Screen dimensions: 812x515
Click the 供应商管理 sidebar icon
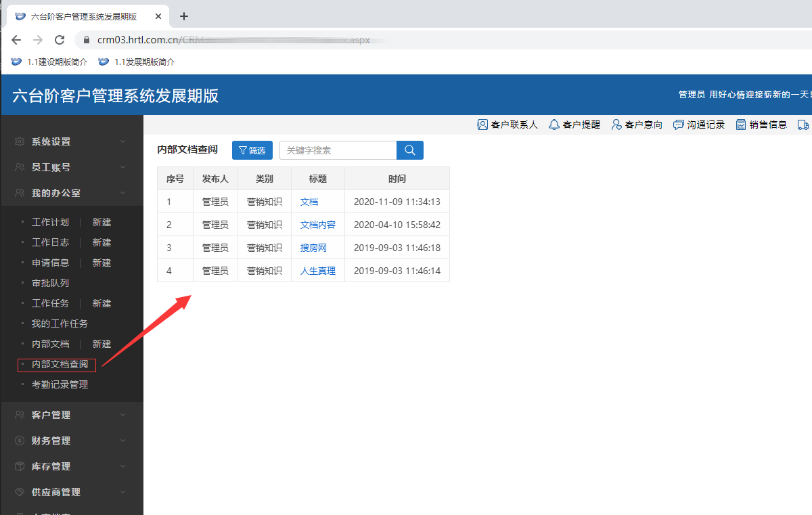(x=20, y=492)
